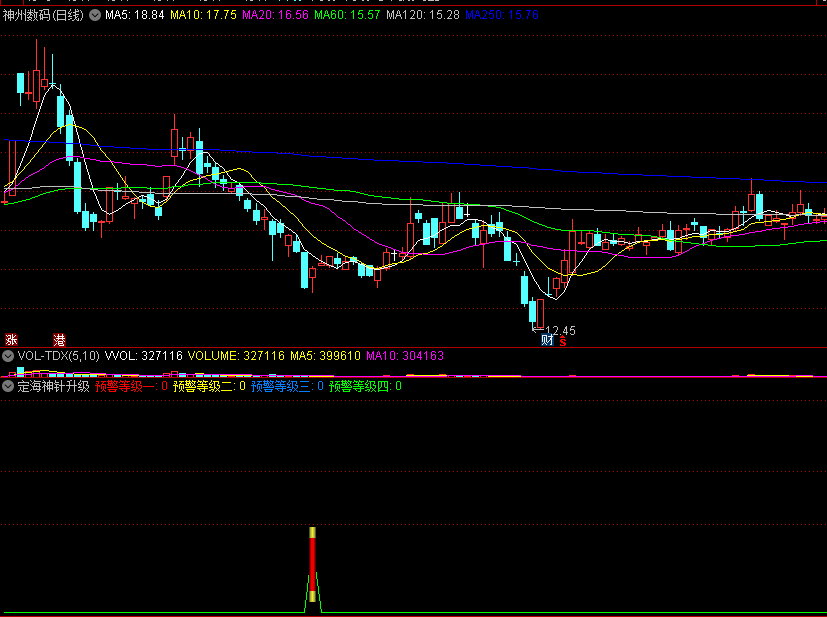Click the 12.45 lowest price label
This screenshot has width=827, height=617.
pos(560,331)
